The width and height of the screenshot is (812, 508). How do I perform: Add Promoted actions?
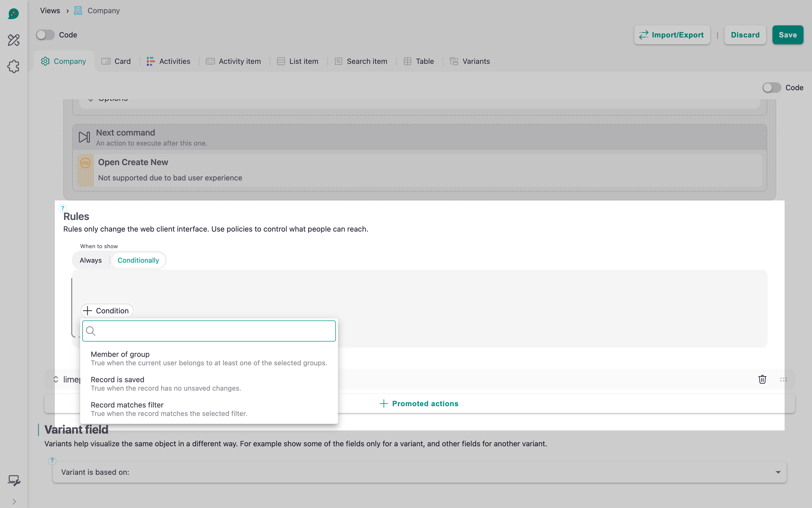click(419, 404)
